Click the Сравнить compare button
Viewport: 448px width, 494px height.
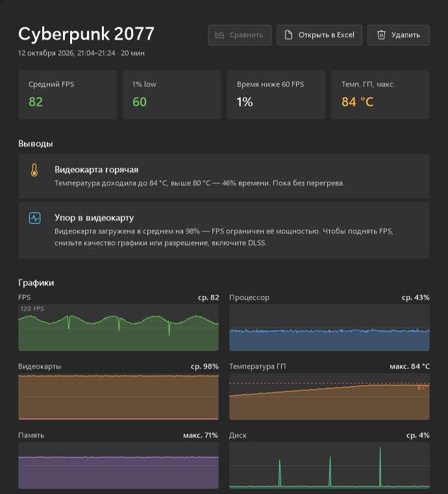coord(240,35)
